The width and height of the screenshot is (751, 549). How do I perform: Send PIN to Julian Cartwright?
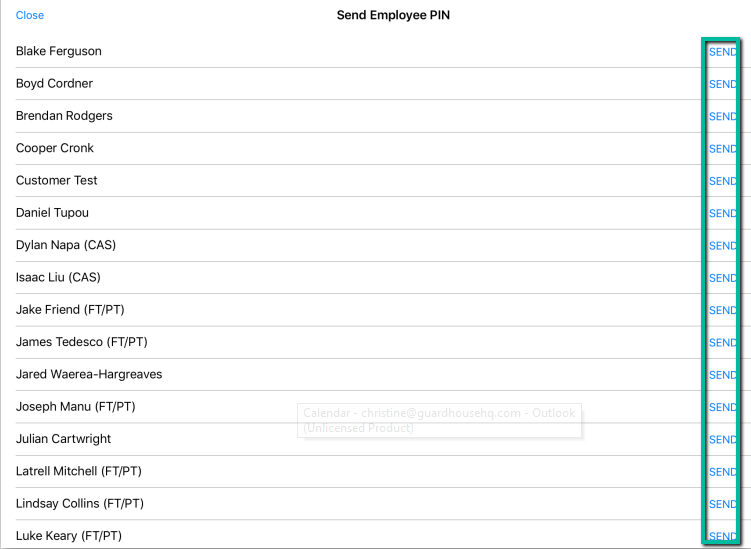[x=723, y=439]
